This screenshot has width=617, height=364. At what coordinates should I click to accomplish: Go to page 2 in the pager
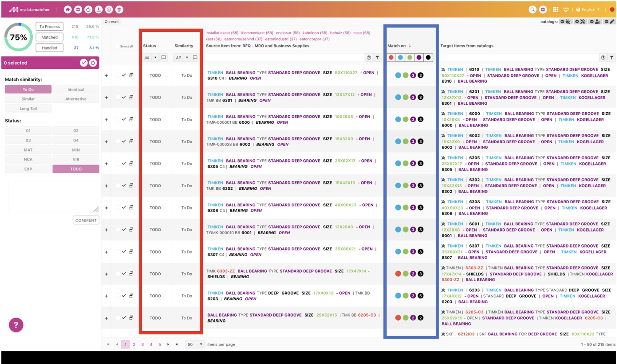pos(134,344)
